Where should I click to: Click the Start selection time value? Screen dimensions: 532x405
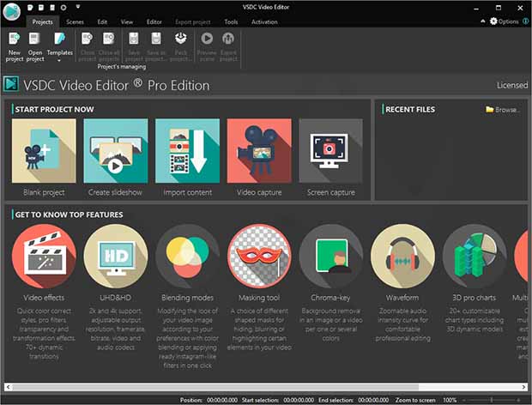(299, 400)
